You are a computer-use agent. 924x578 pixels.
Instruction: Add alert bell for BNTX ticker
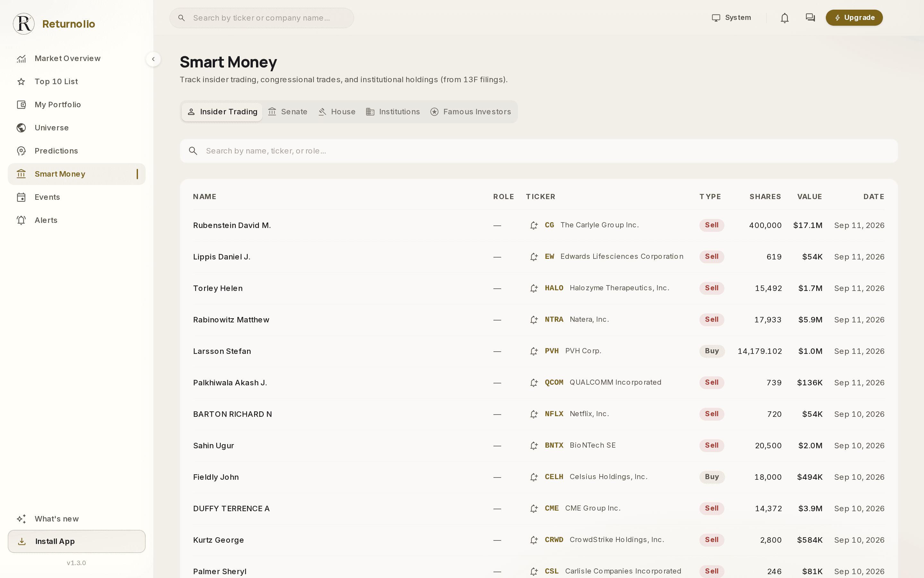[x=534, y=446]
